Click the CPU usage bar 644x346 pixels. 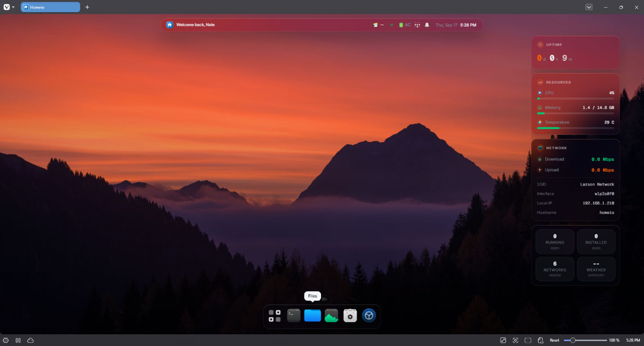[575, 98]
